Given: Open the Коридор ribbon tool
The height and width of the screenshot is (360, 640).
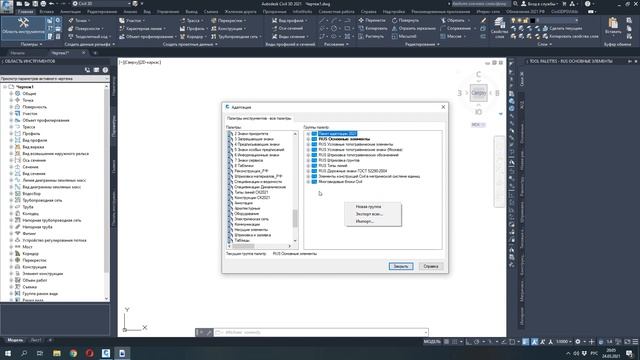Looking at the screenshot, I should [x=193, y=37].
